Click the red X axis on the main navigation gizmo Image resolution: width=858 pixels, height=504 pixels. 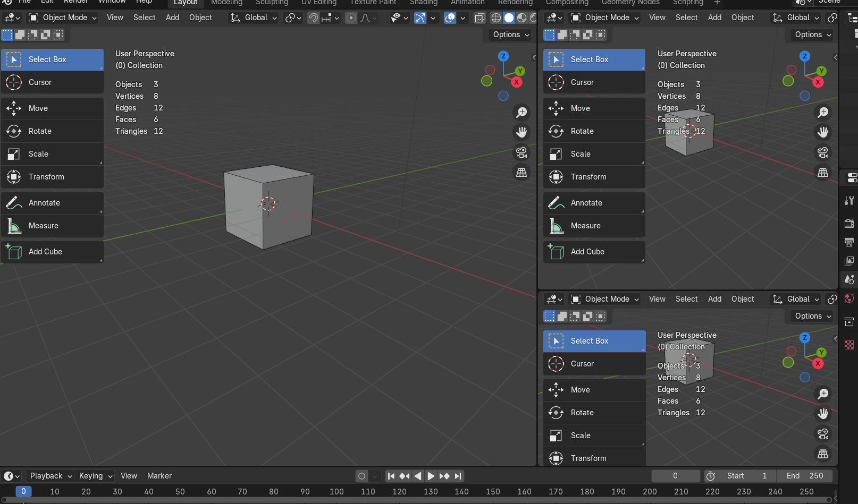click(x=516, y=82)
